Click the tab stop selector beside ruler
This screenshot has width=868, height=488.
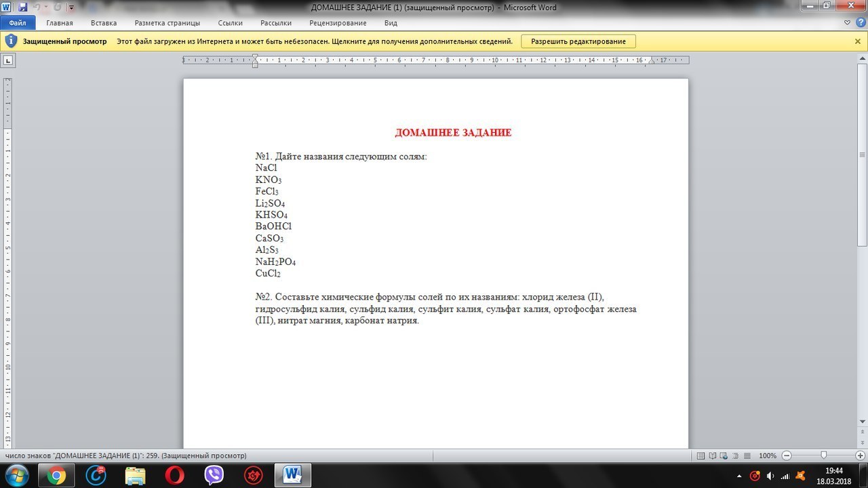pyautogui.click(x=9, y=60)
